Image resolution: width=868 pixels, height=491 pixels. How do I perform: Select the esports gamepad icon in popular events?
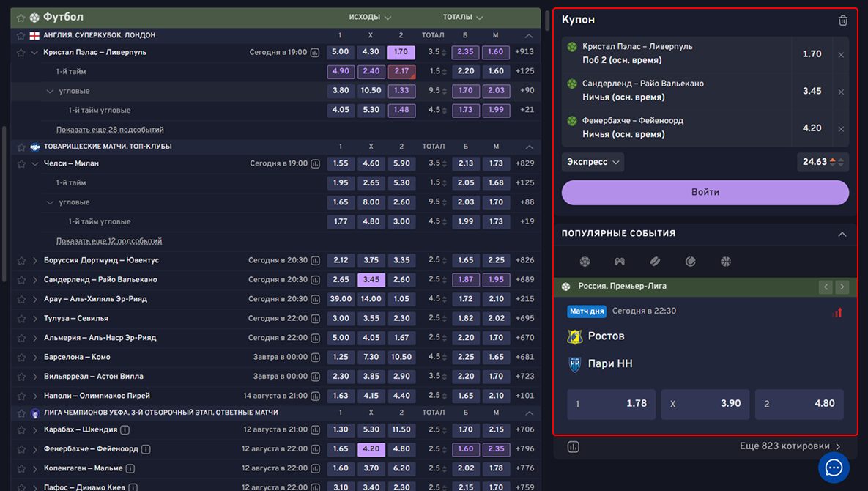(620, 262)
